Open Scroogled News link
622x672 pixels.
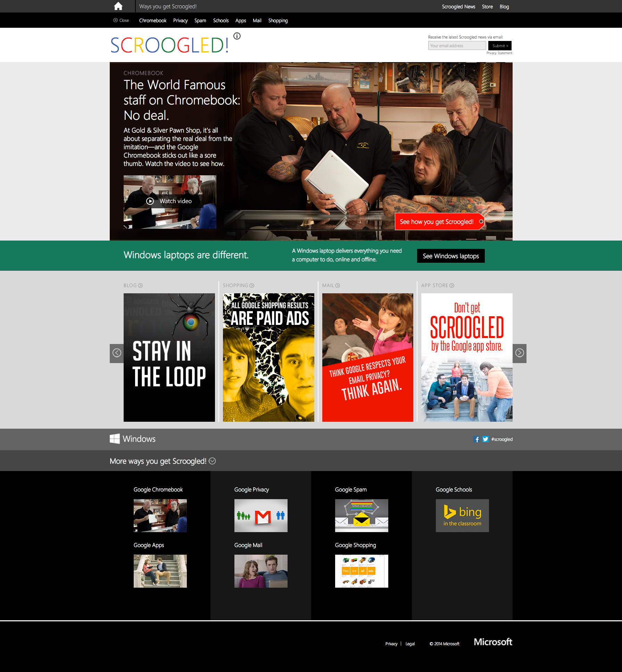pyautogui.click(x=458, y=7)
